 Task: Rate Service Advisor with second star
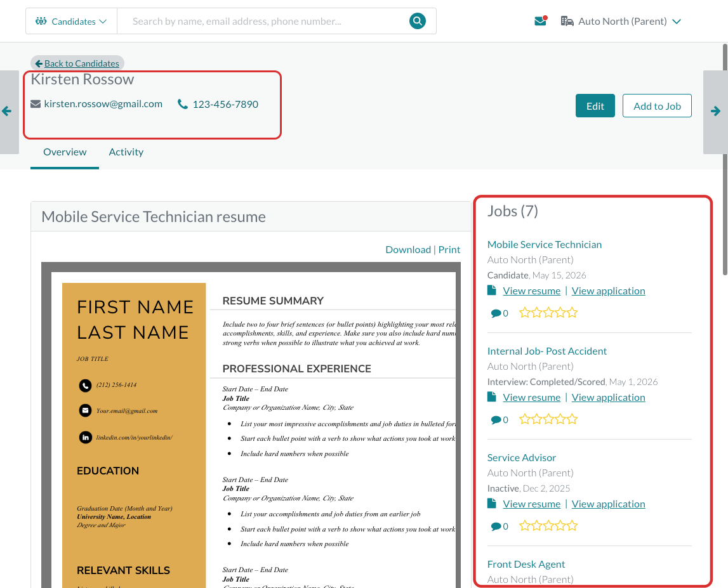click(536, 526)
